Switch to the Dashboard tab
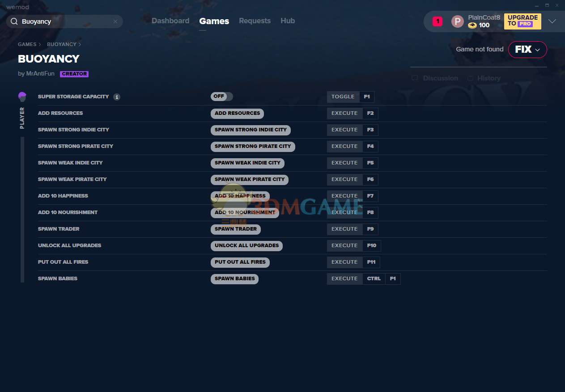 (x=170, y=21)
